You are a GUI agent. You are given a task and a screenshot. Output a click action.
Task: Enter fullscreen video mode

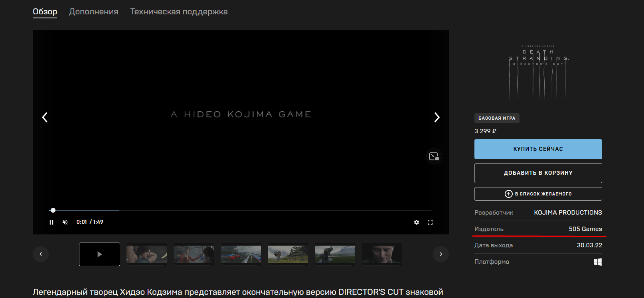click(x=430, y=222)
